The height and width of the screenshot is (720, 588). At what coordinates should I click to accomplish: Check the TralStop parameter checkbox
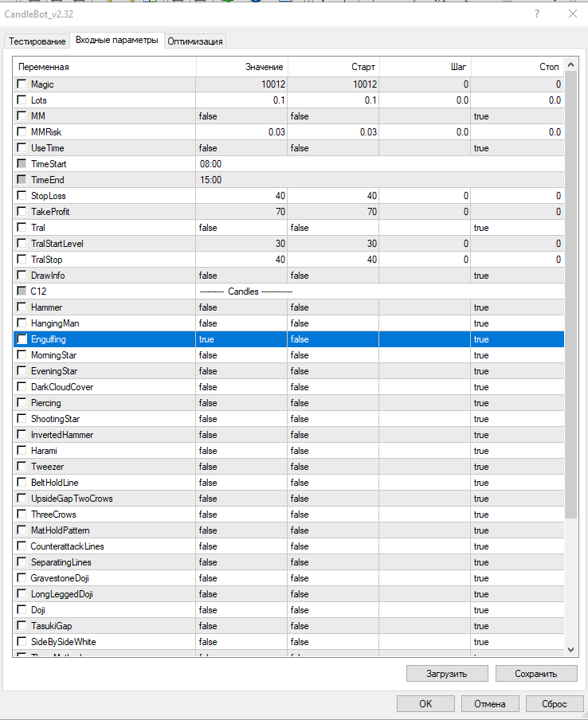click(x=22, y=260)
